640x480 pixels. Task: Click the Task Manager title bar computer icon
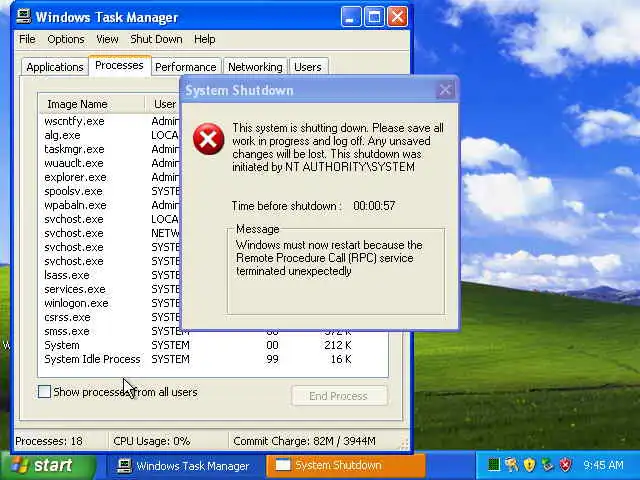[24, 17]
